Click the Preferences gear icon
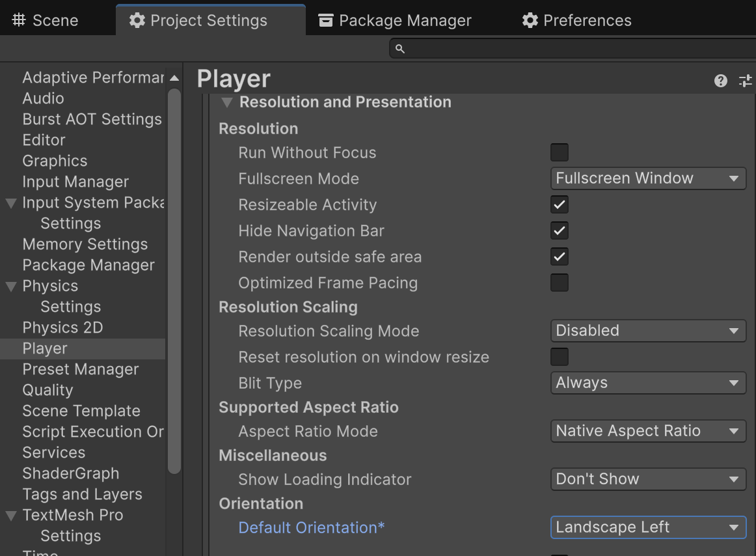Viewport: 756px width, 556px height. click(x=530, y=20)
